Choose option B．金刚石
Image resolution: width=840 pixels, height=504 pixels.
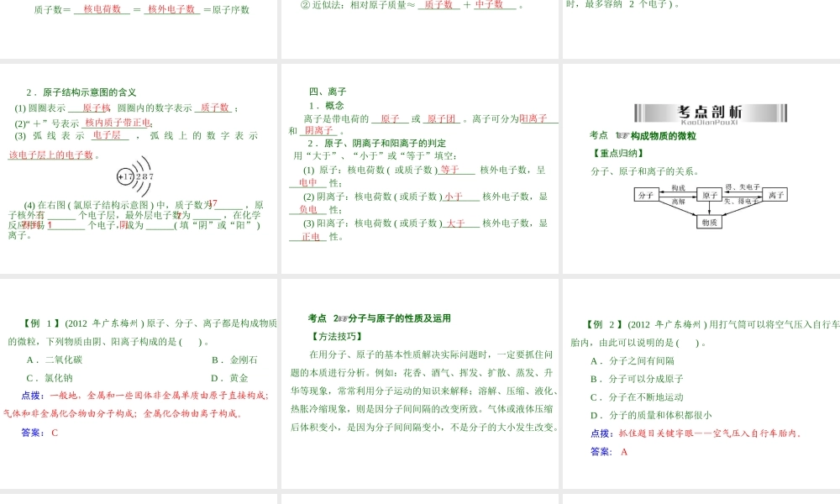point(234,360)
